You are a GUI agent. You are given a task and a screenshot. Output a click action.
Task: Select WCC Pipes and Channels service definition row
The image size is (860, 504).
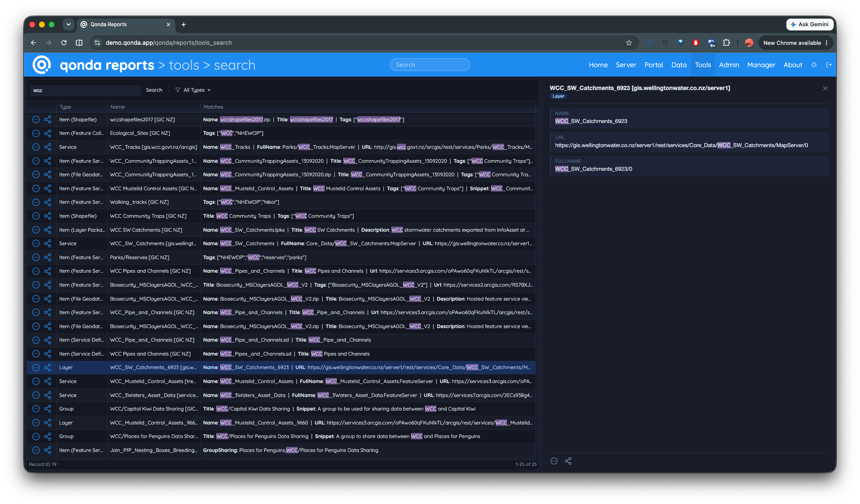(x=281, y=354)
